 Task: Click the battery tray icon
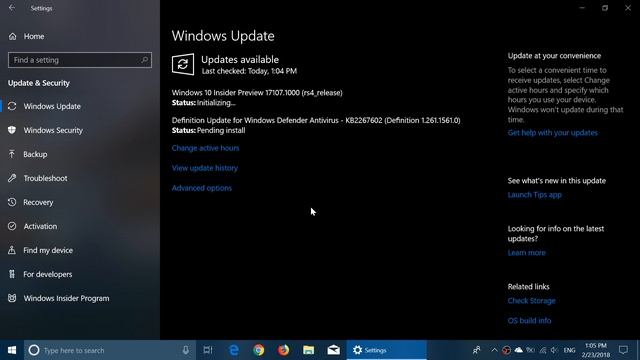click(x=530, y=350)
